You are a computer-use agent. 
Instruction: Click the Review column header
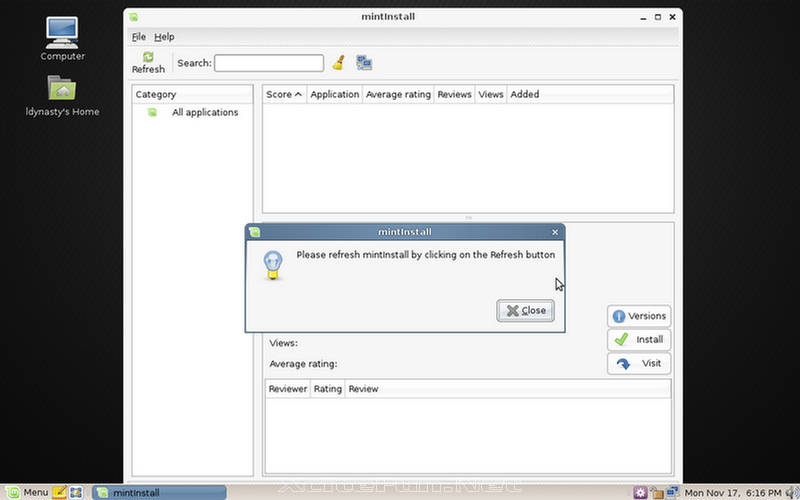[508, 389]
